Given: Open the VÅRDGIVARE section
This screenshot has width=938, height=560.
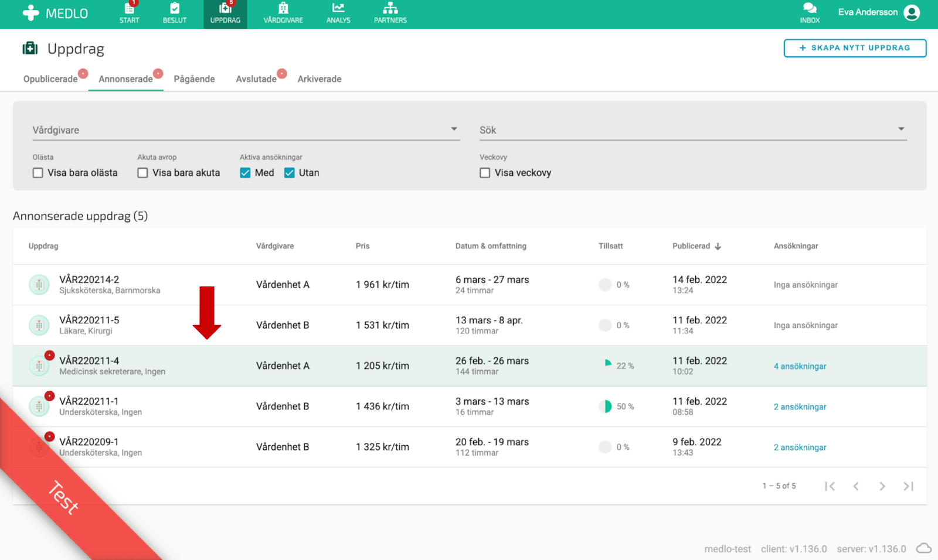Looking at the screenshot, I should (283, 13).
